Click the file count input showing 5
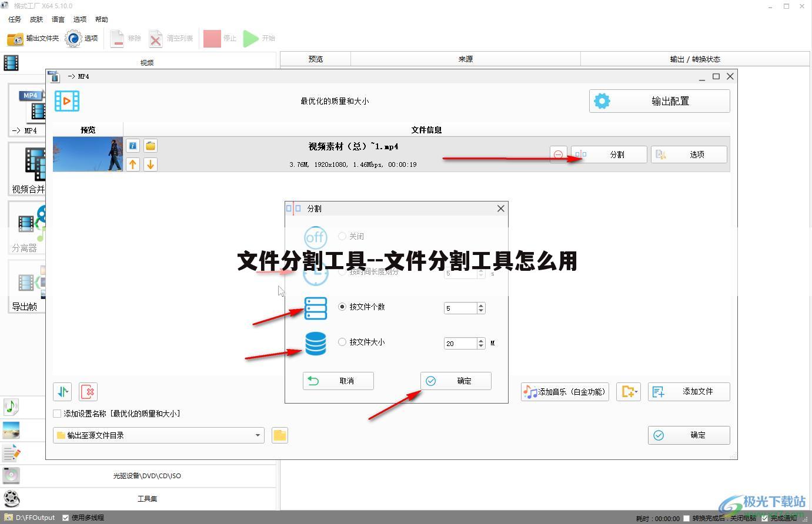This screenshot has width=812, height=524. (460, 308)
